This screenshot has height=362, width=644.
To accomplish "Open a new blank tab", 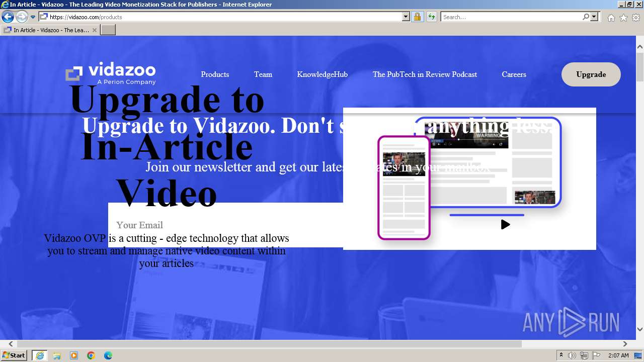I will point(108,30).
